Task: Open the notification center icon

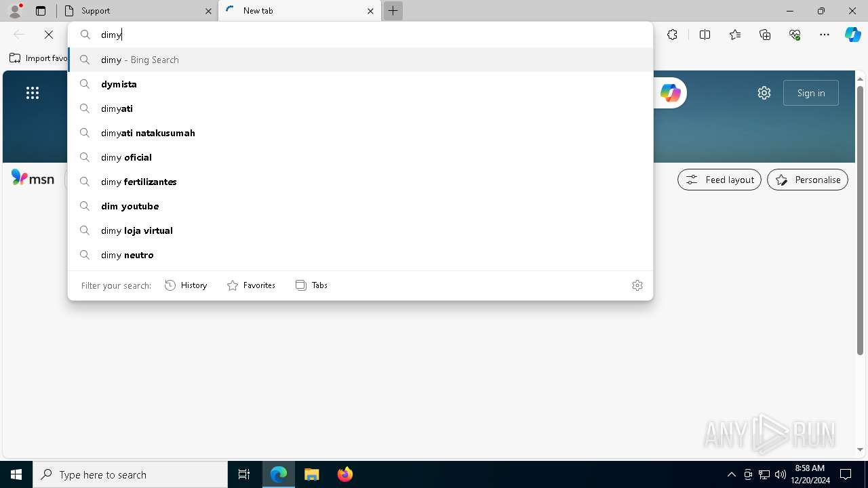Action: (x=846, y=474)
